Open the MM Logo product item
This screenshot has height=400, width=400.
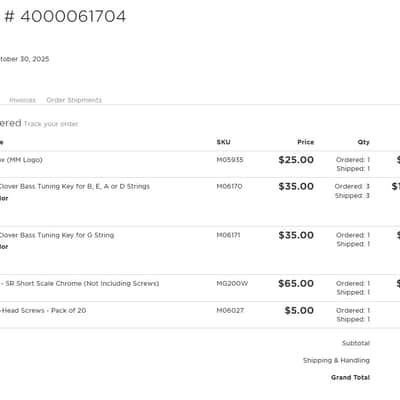pyautogui.click(x=21, y=160)
